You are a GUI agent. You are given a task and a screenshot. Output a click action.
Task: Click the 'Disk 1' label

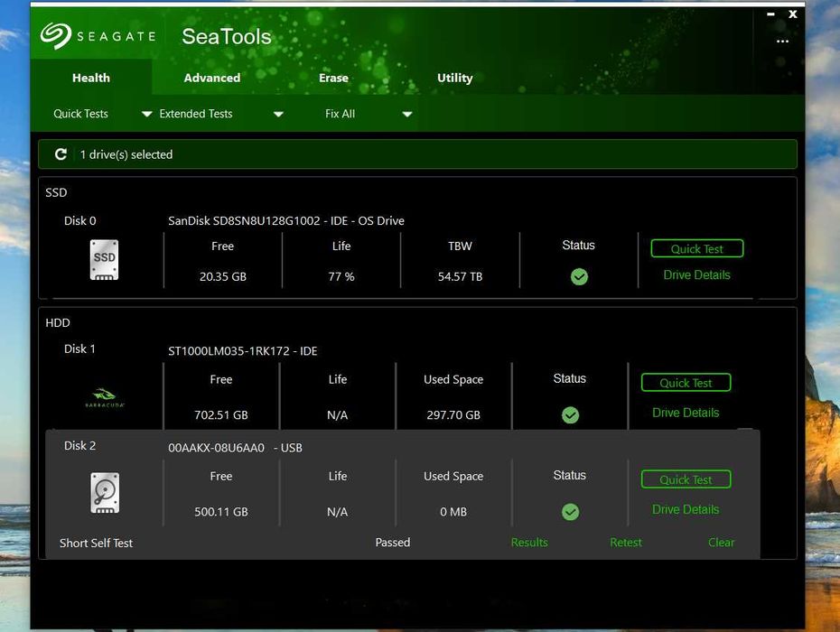point(79,349)
